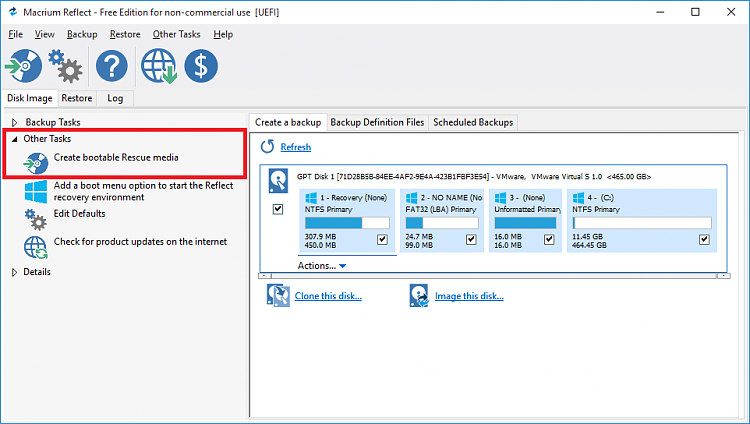Viewport: 750px width, 424px height.
Task: Switch to the Restore tab below toolbar
Action: (77, 98)
